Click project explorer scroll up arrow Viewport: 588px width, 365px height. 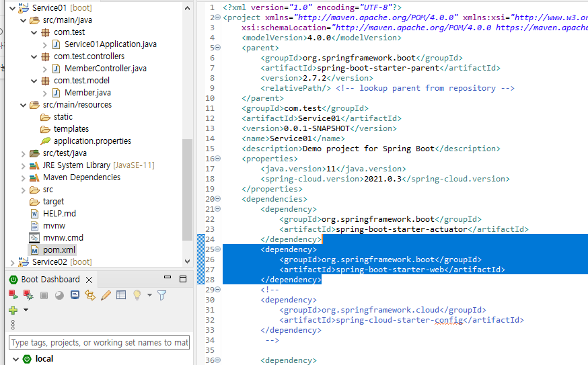click(x=187, y=8)
